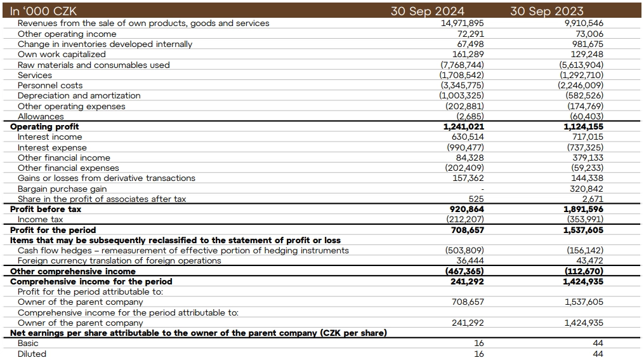Select value 630,514
This screenshot has height=360, width=644.
point(468,137)
